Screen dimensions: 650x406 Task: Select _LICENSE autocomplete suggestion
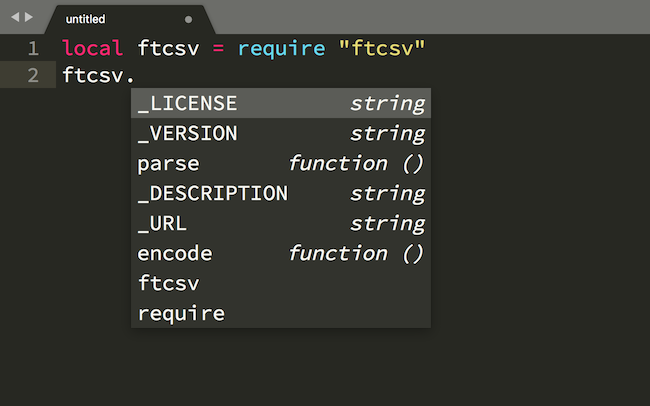click(281, 103)
